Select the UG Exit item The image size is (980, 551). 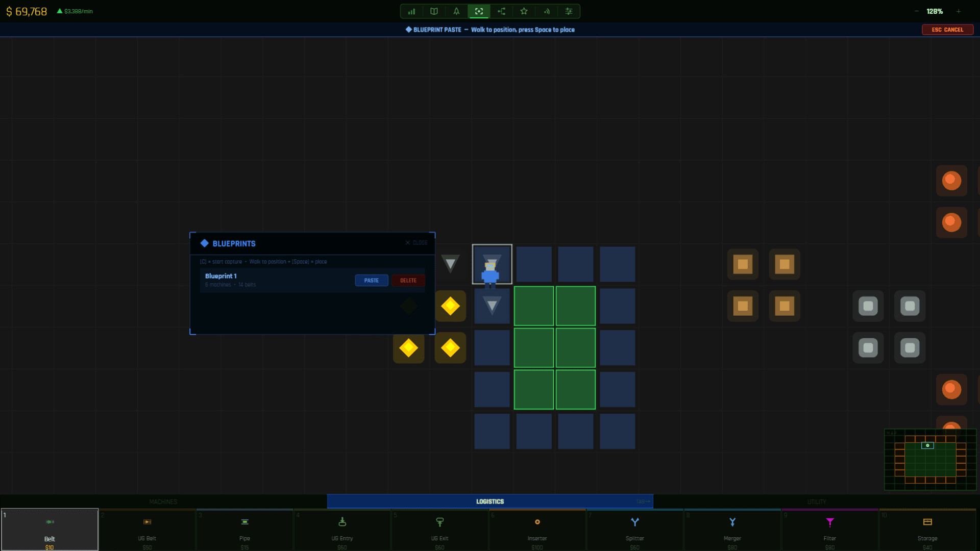439,530
